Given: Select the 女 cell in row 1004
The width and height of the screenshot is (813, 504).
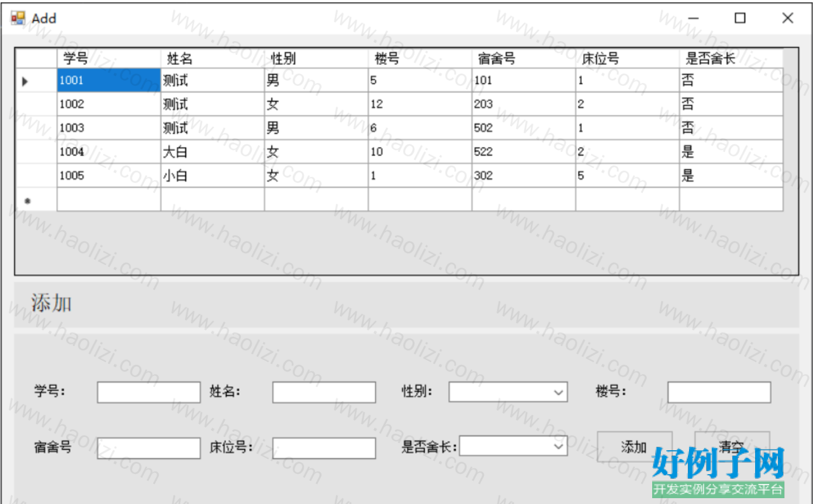Looking at the screenshot, I should tap(316, 152).
